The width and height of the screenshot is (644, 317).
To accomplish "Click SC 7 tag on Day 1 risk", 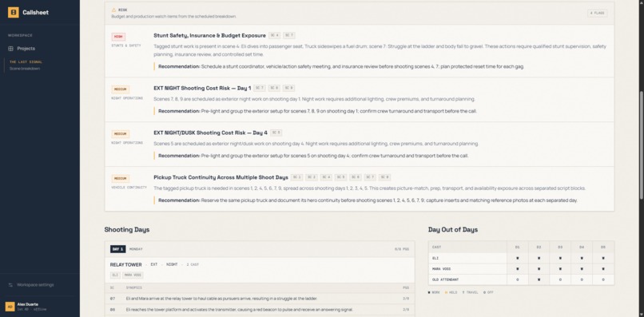I will point(260,89).
